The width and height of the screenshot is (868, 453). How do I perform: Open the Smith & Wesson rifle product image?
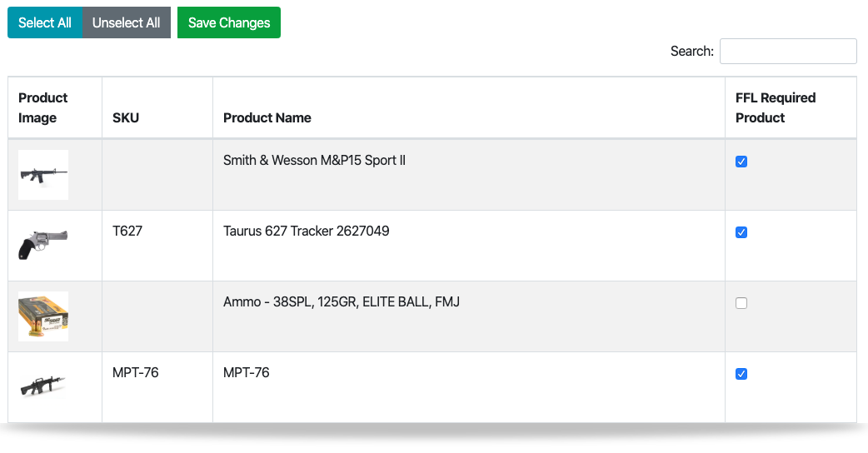[x=43, y=175]
